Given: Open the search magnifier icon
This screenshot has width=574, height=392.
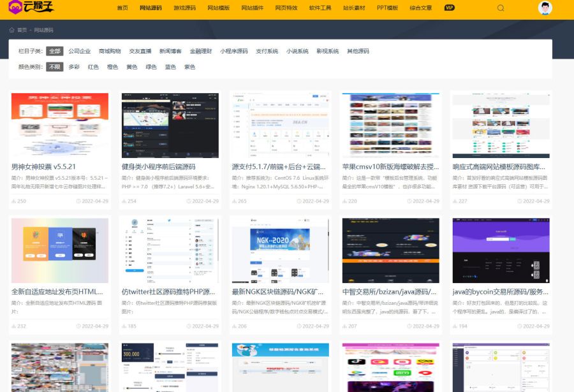Looking at the screenshot, I should (500, 8).
